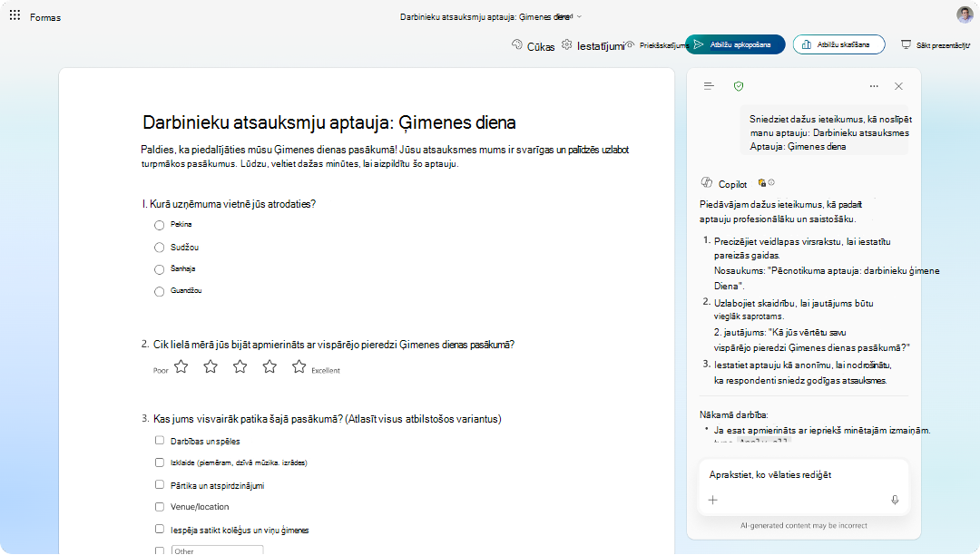Click the Other text input field
980x555 pixels.
(x=217, y=550)
